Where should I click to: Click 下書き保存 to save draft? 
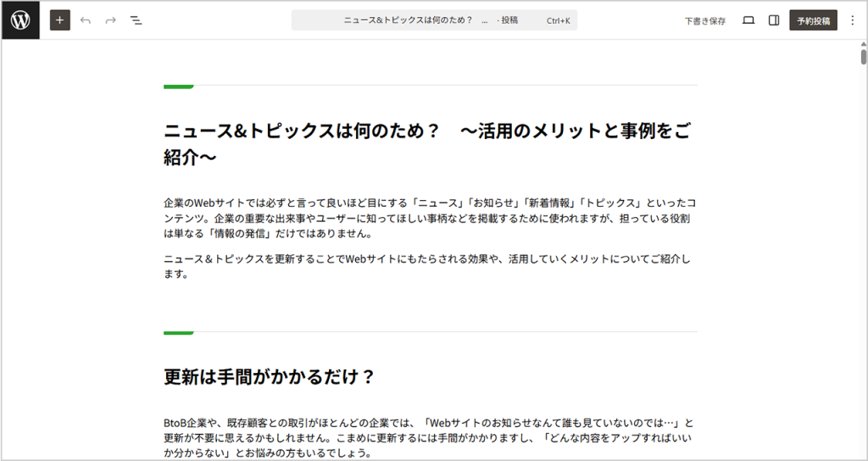pyautogui.click(x=704, y=21)
